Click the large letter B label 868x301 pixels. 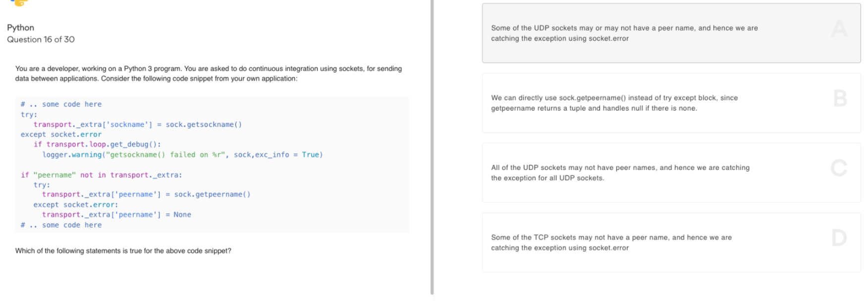(x=840, y=98)
